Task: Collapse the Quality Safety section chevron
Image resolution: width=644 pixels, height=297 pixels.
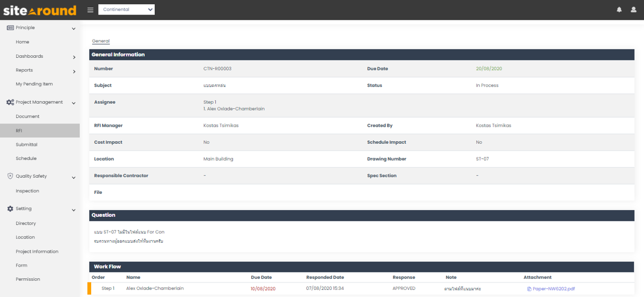Action: [x=73, y=177]
